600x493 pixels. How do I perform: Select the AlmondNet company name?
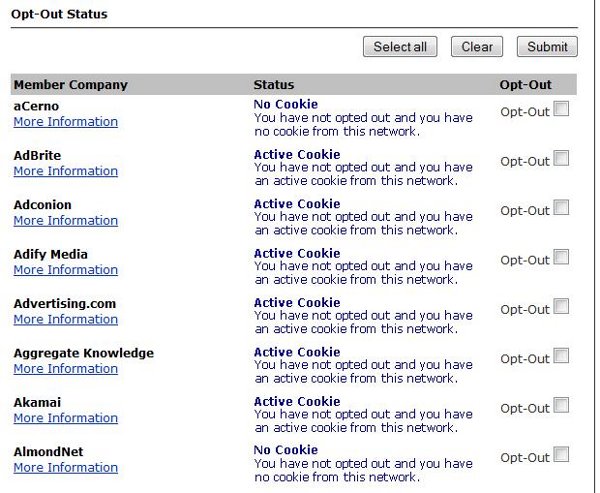[48, 452]
